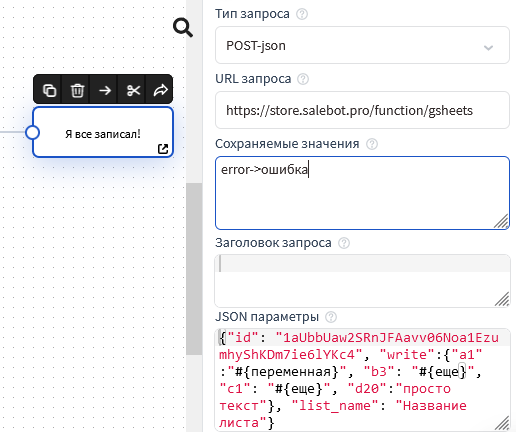Viewport: 516px width, 432px height.
Task: Open the POST-json request type dropdown
Action: click(x=362, y=45)
